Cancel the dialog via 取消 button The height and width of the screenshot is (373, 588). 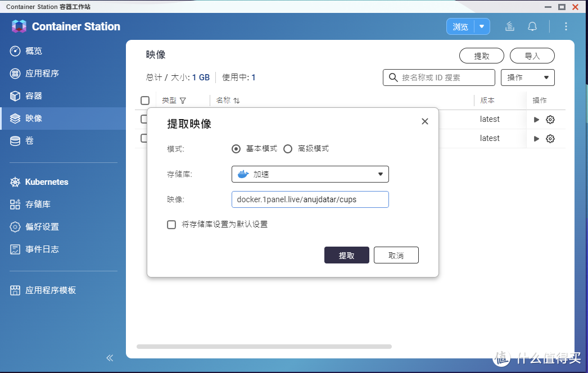396,255
